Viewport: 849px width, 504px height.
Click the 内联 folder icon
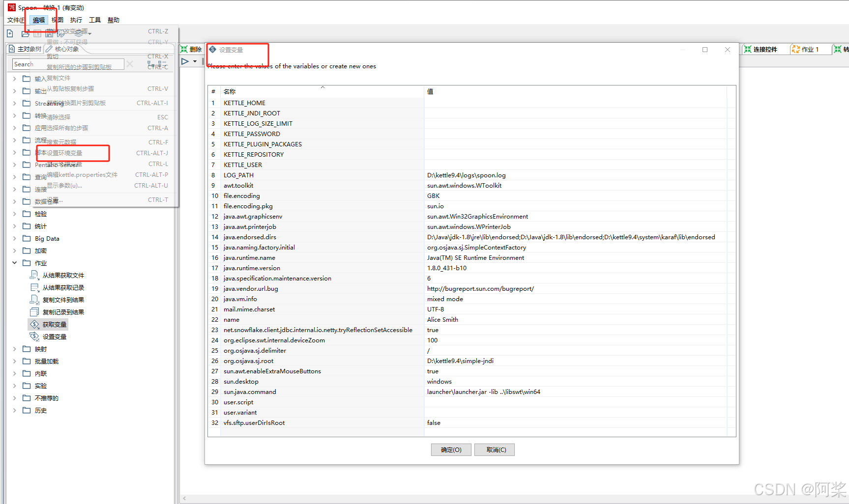(27, 373)
